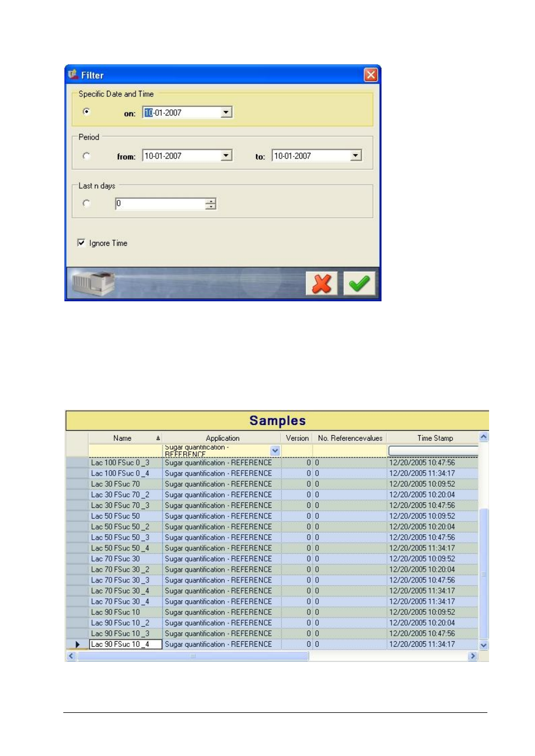Open the 'on:' date dropdown
Viewport: 535px width, 756px height.
pos(226,113)
